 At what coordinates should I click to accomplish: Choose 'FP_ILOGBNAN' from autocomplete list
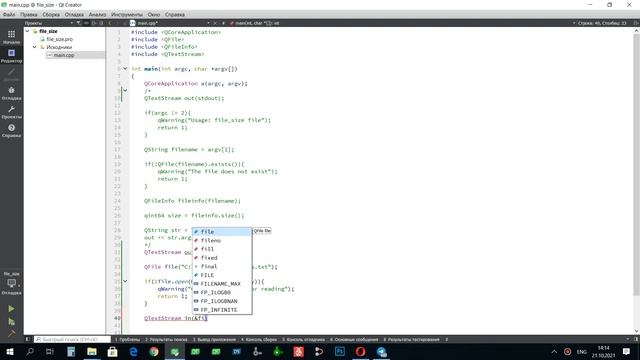point(222,301)
